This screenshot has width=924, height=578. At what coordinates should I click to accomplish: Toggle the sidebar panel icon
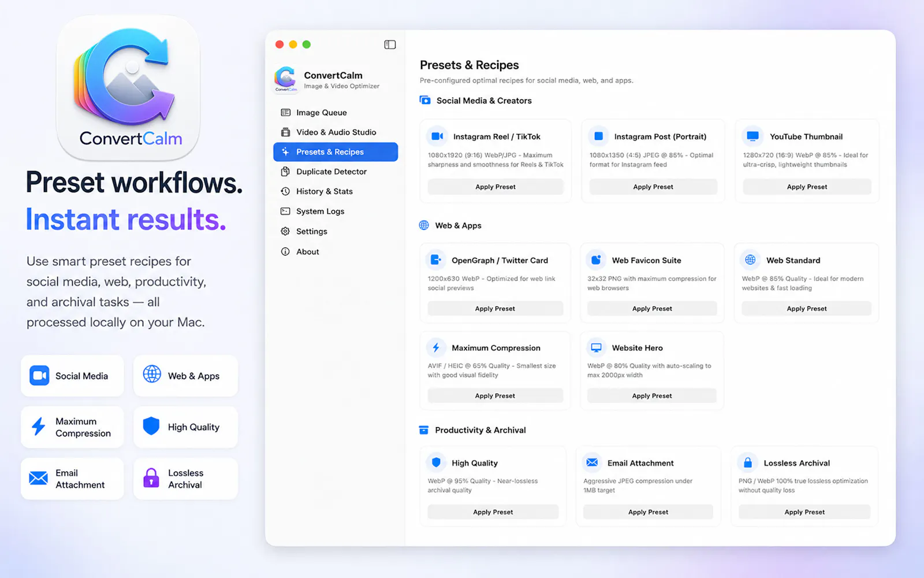point(390,45)
